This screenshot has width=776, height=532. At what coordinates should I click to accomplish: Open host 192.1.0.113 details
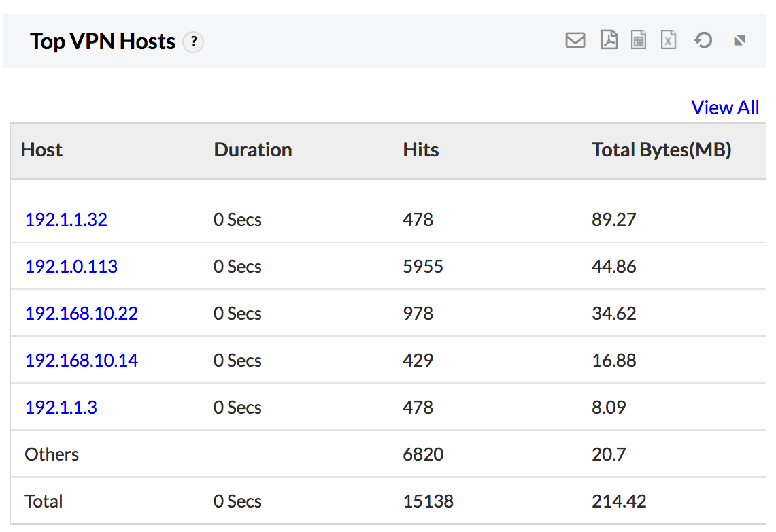pyautogui.click(x=71, y=267)
